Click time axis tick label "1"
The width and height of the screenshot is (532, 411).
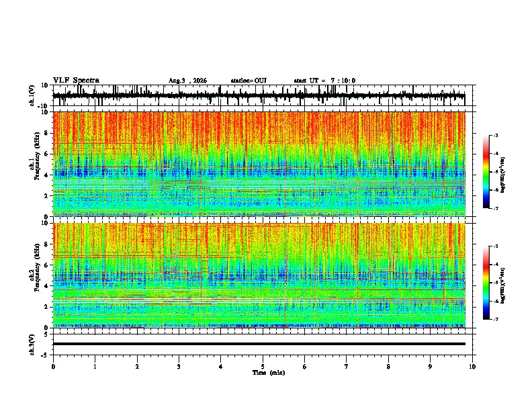[95, 367]
